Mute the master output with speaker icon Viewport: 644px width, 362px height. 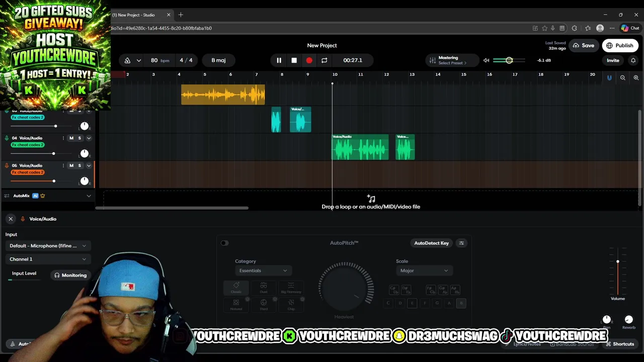point(486,60)
